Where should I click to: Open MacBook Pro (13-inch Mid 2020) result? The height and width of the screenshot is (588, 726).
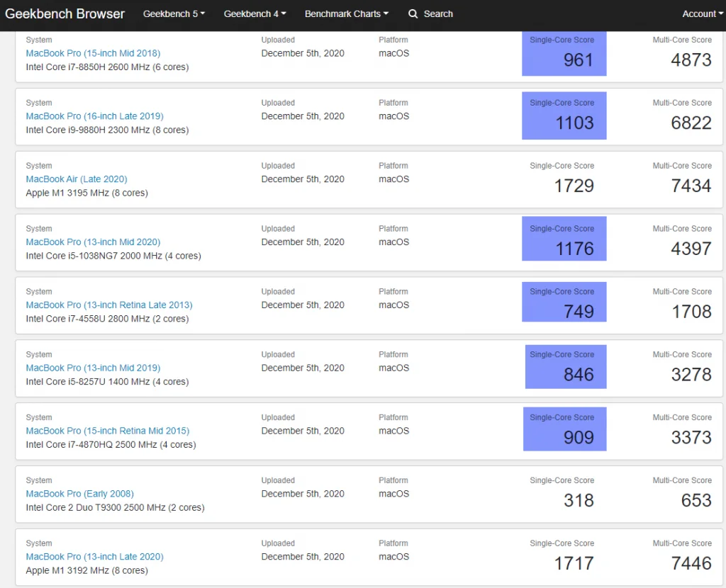(x=93, y=242)
